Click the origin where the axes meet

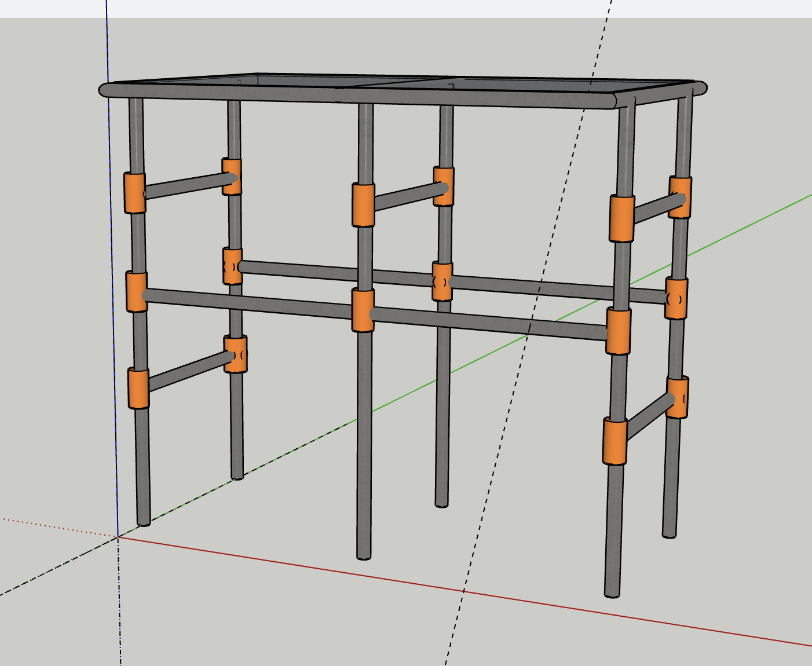(x=118, y=537)
